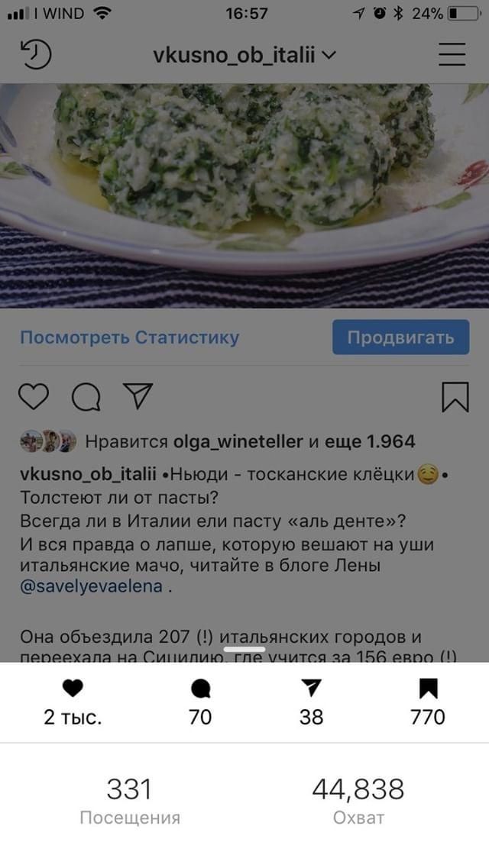Screen dimensions: 489x868
Task: Tap the Продвигать button
Action: click(x=401, y=337)
